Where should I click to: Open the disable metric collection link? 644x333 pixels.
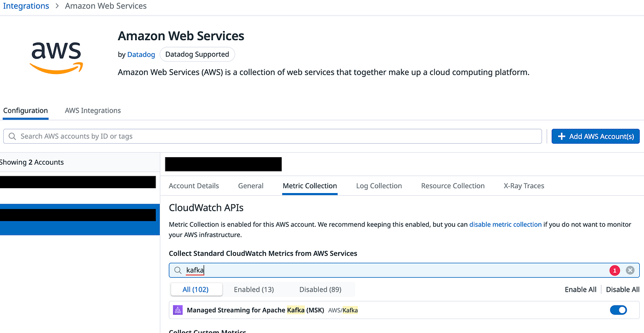click(x=505, y=224)
